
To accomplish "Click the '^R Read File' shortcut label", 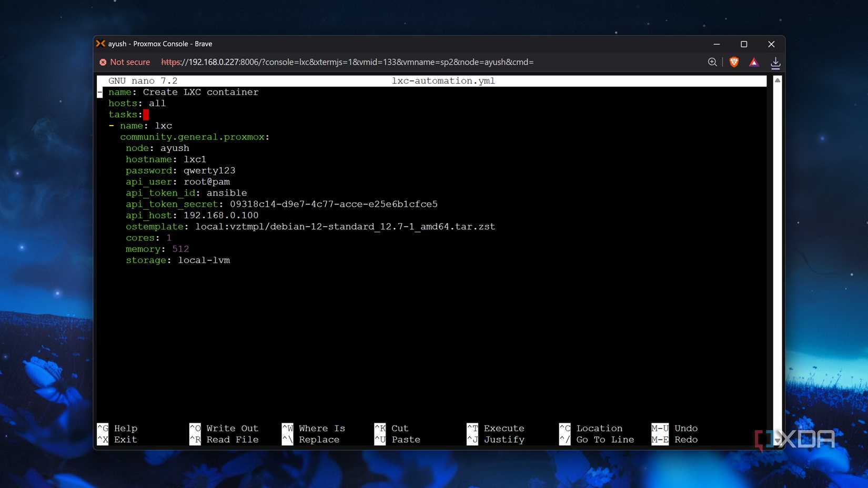I will pyautogui.click(x=224, y=440).
